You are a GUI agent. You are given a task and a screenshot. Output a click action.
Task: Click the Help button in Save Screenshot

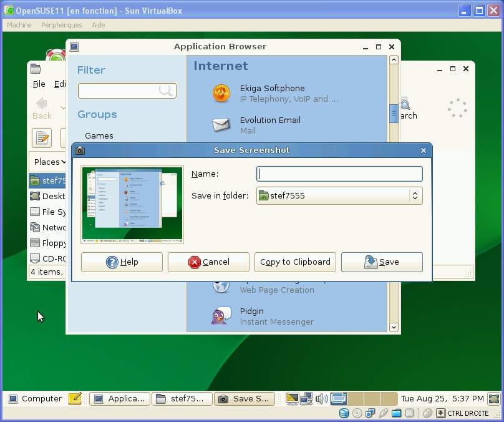(122, 262)
